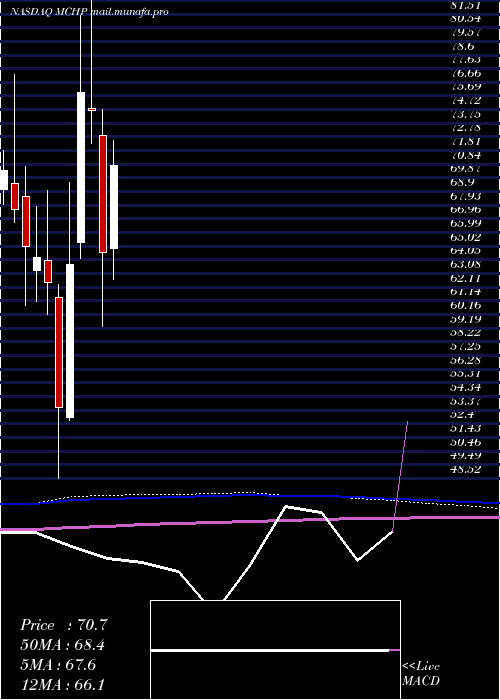500x700 pixels.
Task: Click the 60.16 axis value
Action: [x=465, y=305]
